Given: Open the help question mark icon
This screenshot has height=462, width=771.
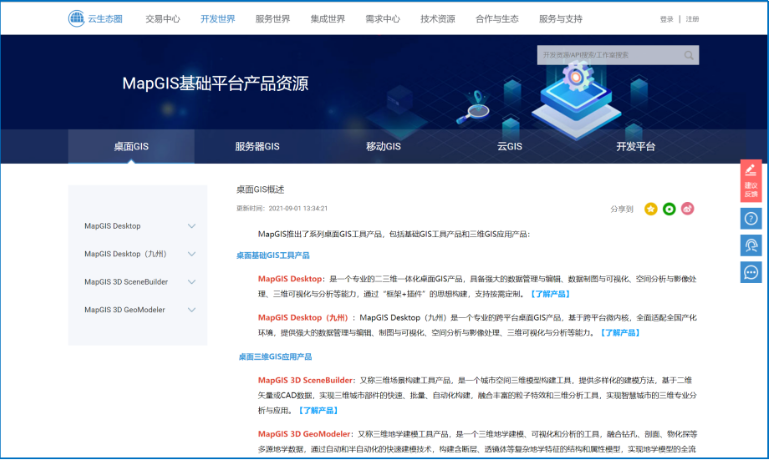Looking at the screenshot, I should [x=751, y=218].
